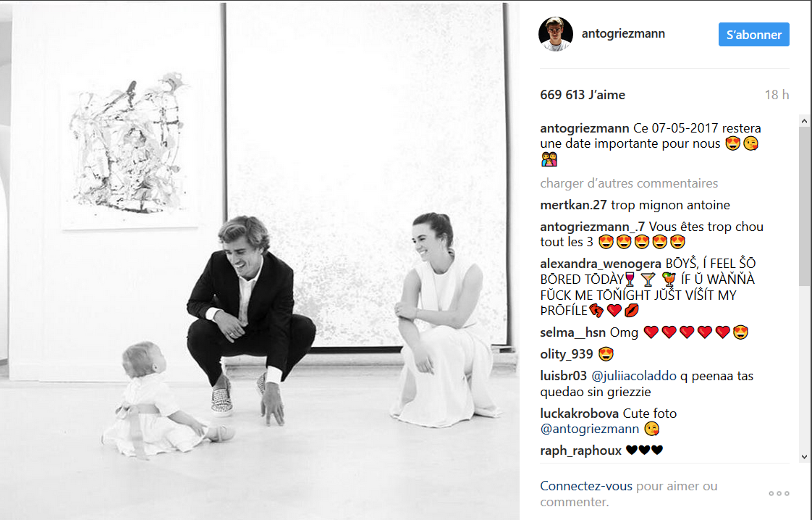Click Connectez-vous login link
This screenshot has width=812, height=520.
coord(586,486)
